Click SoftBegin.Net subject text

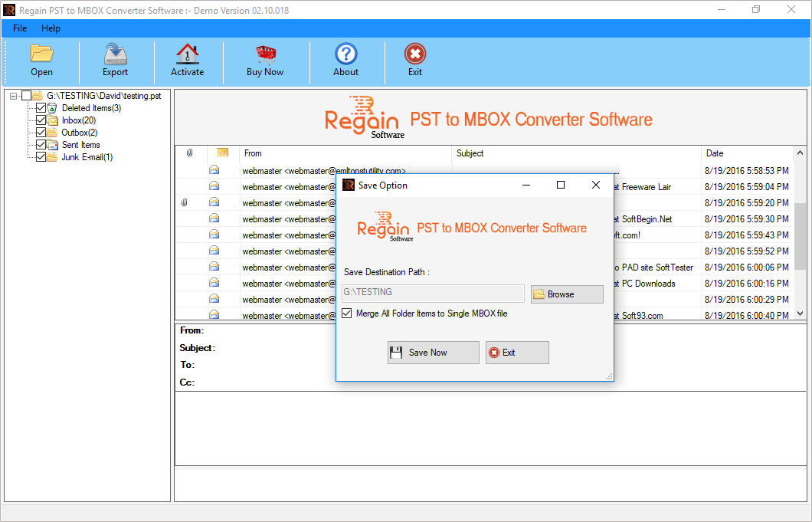[x=647, y=218]
